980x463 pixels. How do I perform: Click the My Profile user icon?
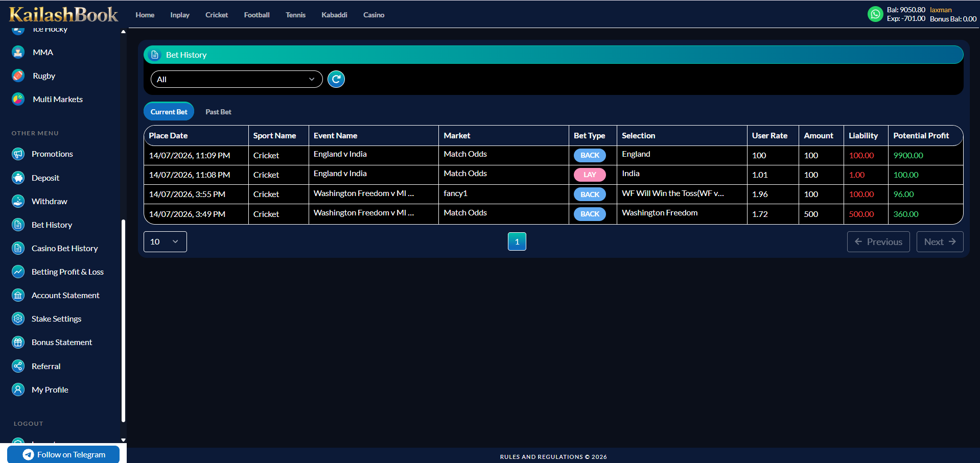click(18, 389)
